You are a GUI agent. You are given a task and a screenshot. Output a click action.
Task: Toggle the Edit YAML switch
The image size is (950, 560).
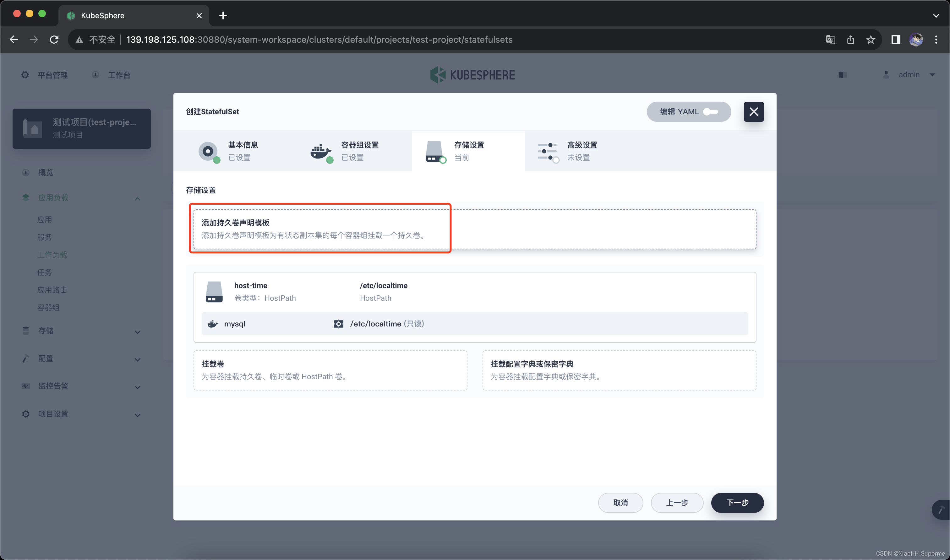coord(710,112)
